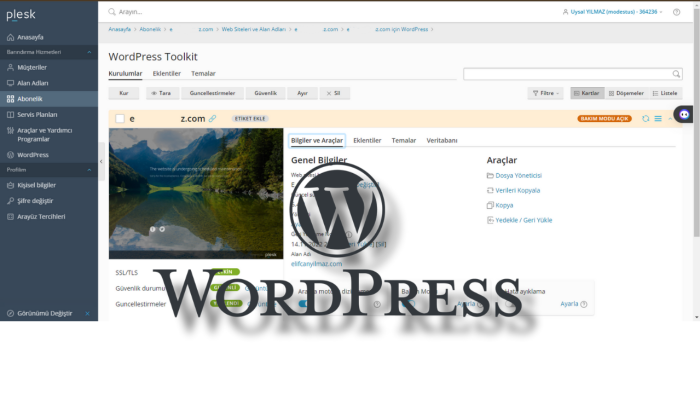Click the BAKIM MODU AÇIK badge
Viewport: 700px width, 394px height.
[604, 119]
